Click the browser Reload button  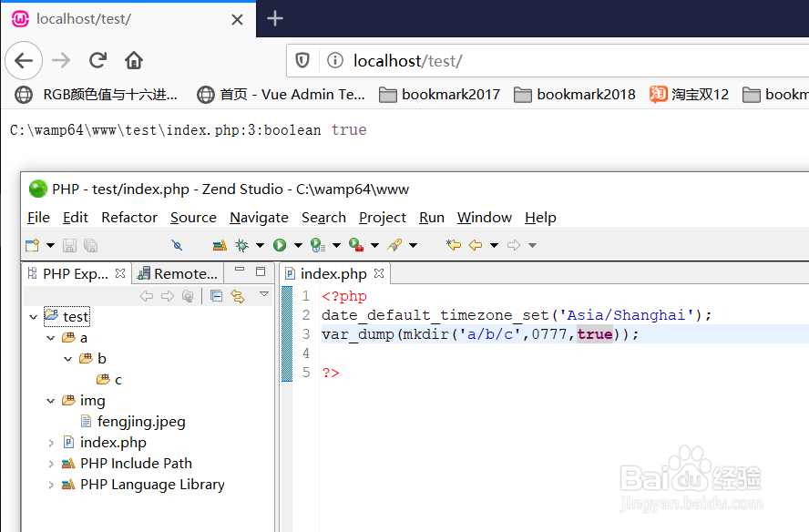[97, 60]
